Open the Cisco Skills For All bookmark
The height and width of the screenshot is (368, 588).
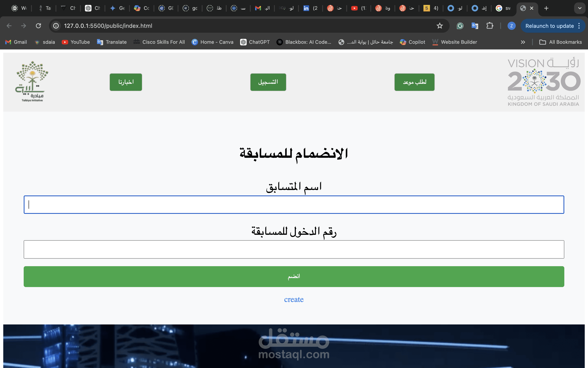[x=159, y=42]
